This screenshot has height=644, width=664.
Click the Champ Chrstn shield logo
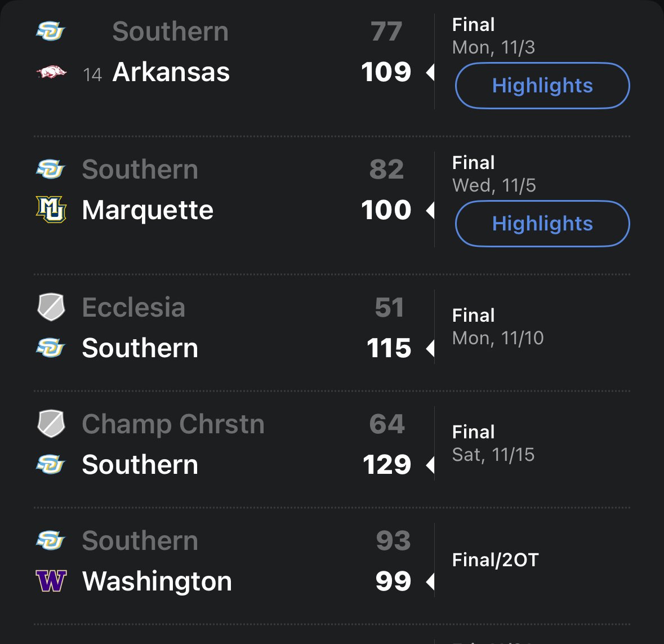pos(51,424)
